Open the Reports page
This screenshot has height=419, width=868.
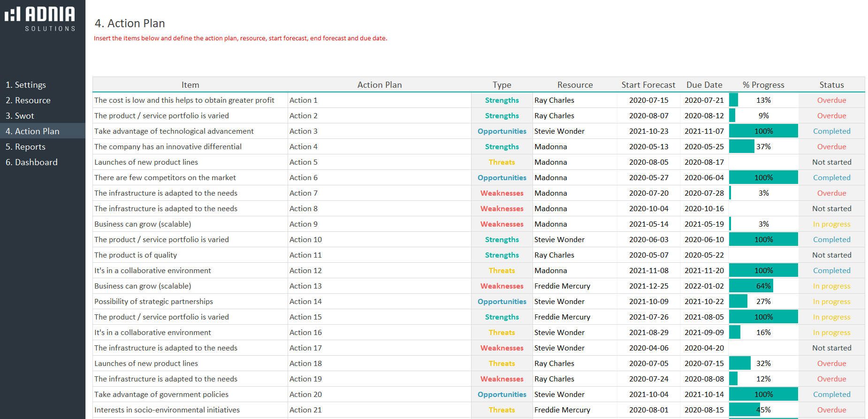25,147
